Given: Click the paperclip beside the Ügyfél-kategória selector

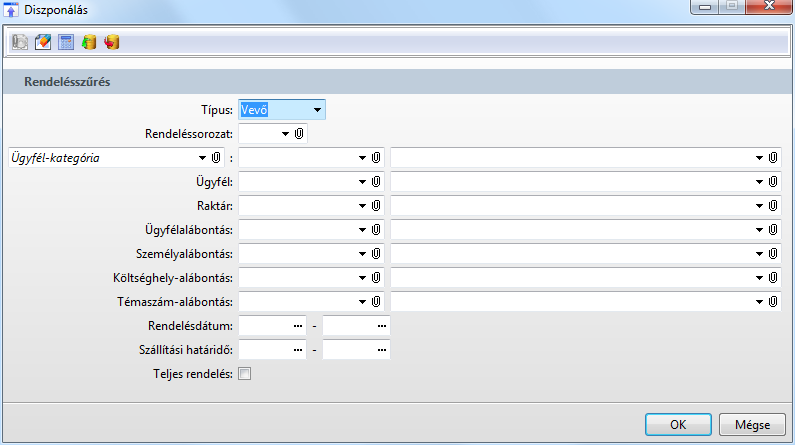Looking at the screenshot, I should (x=216, y=158).
